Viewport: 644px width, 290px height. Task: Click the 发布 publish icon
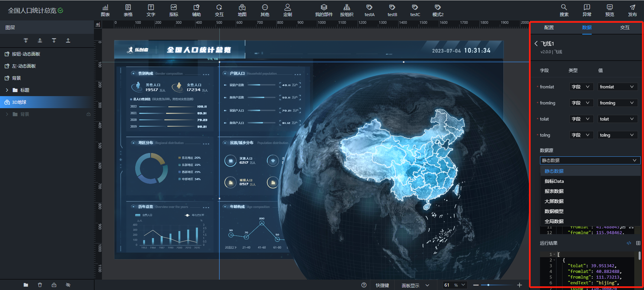pyautogui.click(x=632, y=10)
